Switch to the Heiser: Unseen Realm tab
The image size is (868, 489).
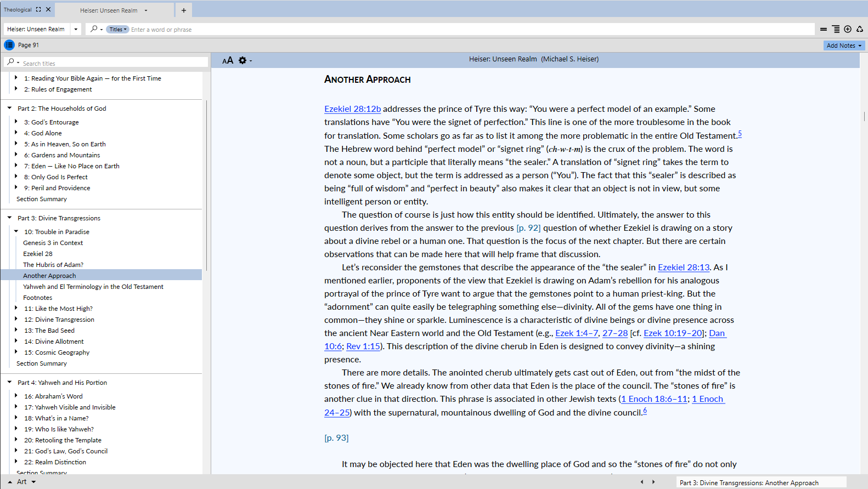[x=109, y=10]
